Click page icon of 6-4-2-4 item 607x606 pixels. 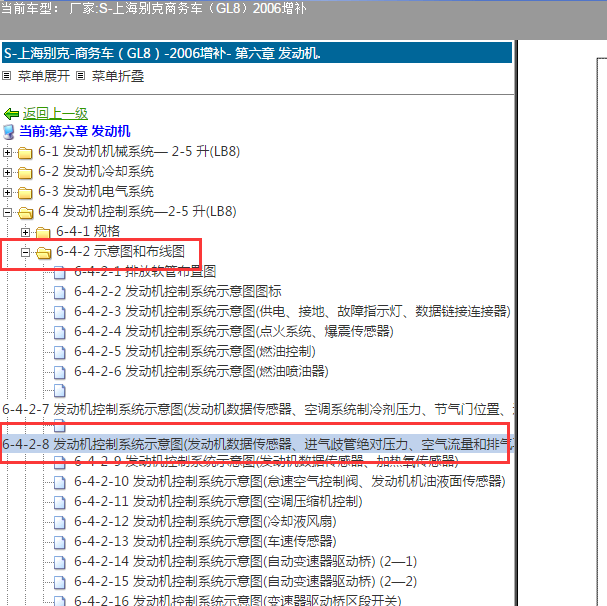pos(60,333)
